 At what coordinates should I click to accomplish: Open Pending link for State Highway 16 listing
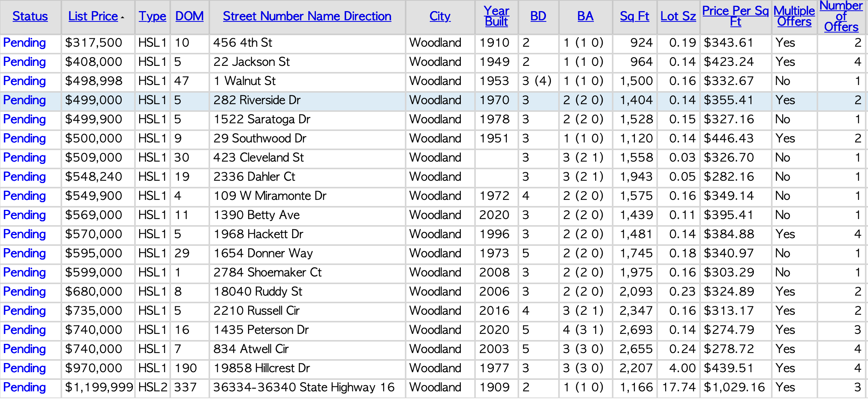[25, 388]
